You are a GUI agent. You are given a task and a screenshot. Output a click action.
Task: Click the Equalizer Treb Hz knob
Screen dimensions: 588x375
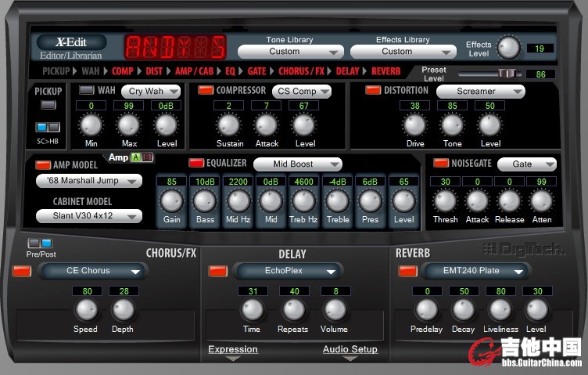pyautogui.click(x=303, y=201)
